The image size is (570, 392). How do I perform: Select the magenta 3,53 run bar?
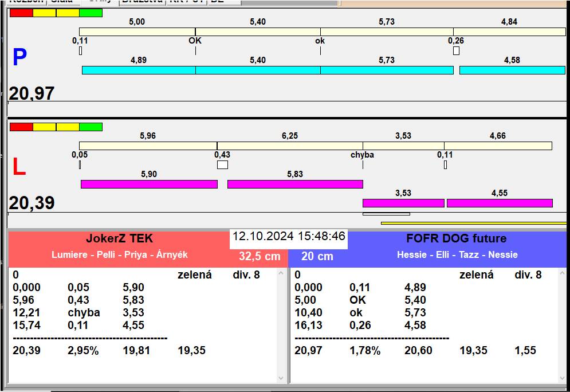click(403, 203)
